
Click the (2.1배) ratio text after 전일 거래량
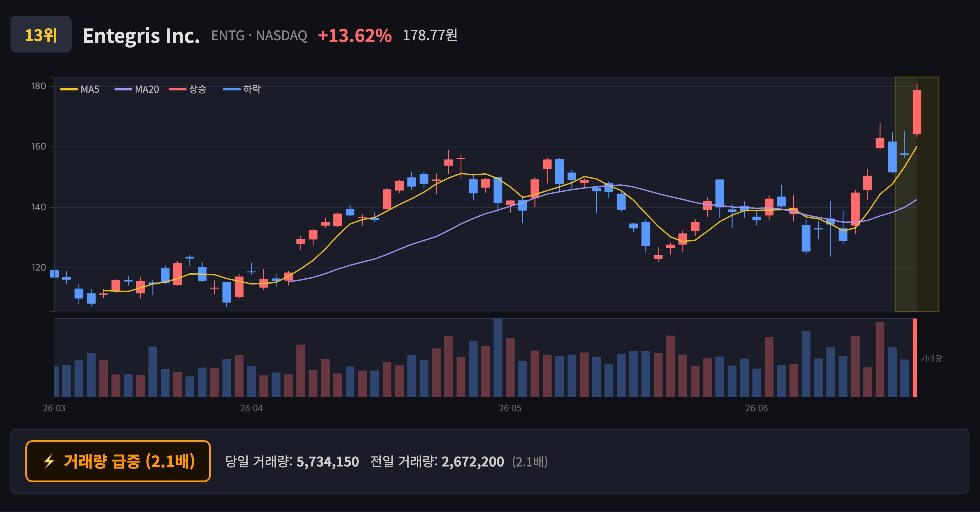pos(530,462)
